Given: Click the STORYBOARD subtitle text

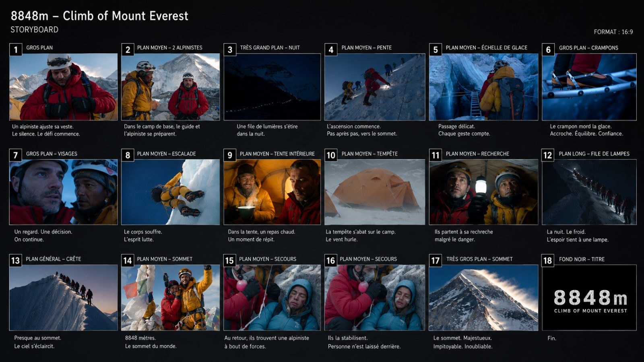Looking at the screenshot, I should pos(34,30).
